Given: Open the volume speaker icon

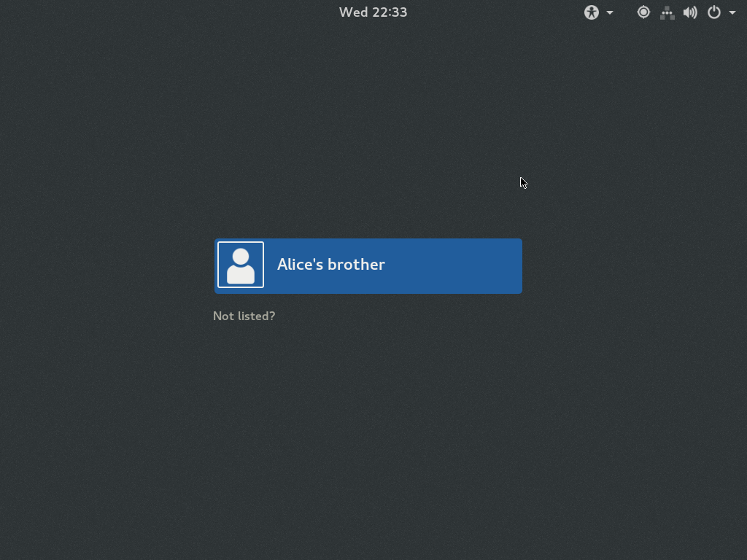Looking at the screenshot, I should (x=690, y=12).
